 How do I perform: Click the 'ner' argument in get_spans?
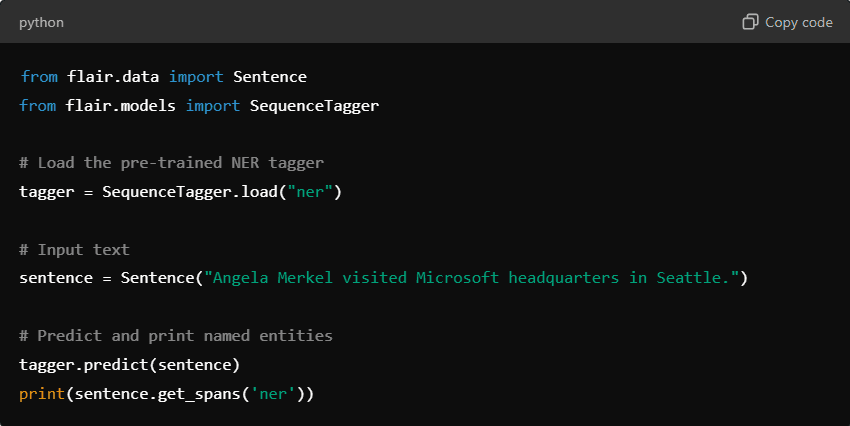point(273,393)
